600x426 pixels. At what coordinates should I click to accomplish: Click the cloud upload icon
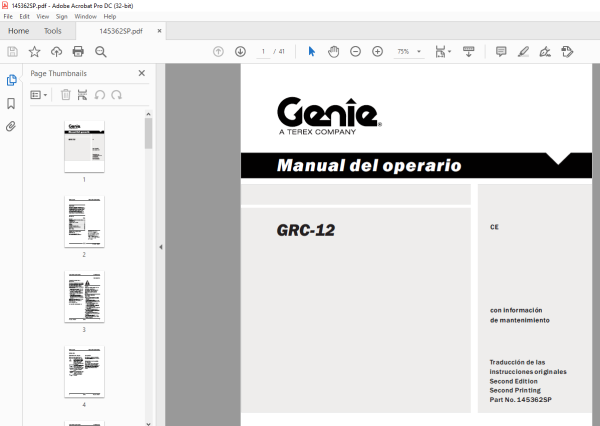coord(57,52)
